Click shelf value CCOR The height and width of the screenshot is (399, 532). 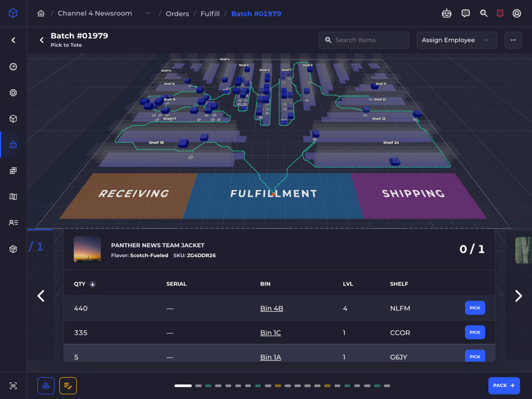tap(400, 332)
